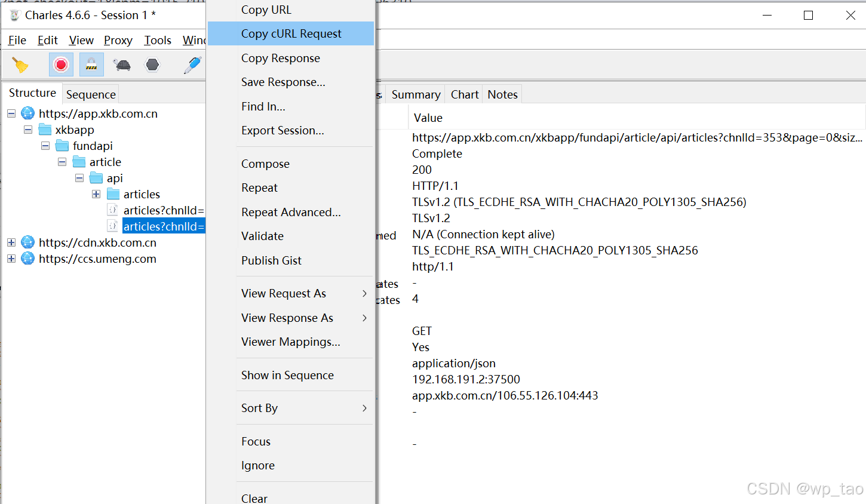Click the fundapi folder icon
This screenshot has height=504, width=866.
(x=62, y=146)
